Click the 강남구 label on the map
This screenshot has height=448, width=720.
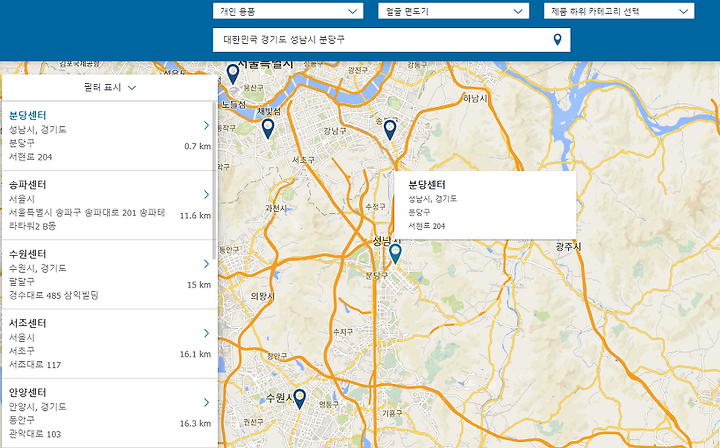(x=334, y=131)
